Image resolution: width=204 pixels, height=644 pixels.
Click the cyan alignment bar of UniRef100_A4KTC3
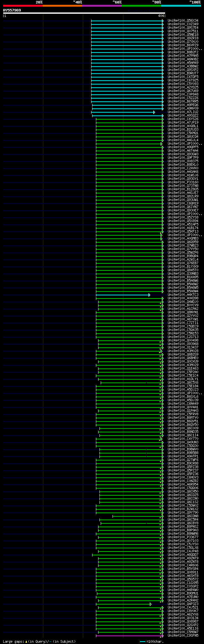click(x=123, y=295)
